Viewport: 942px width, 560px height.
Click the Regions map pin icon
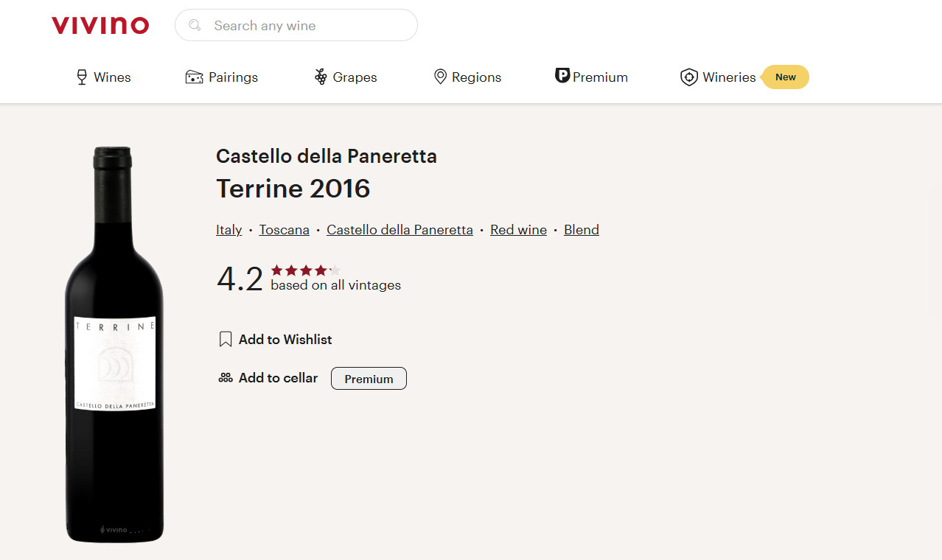(440, 77)
